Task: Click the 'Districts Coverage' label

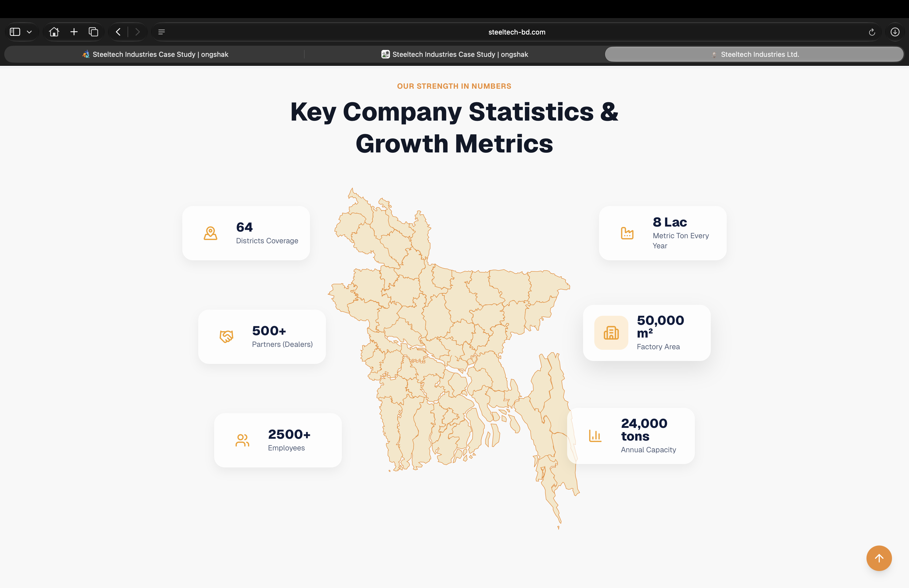Action: 267,241
